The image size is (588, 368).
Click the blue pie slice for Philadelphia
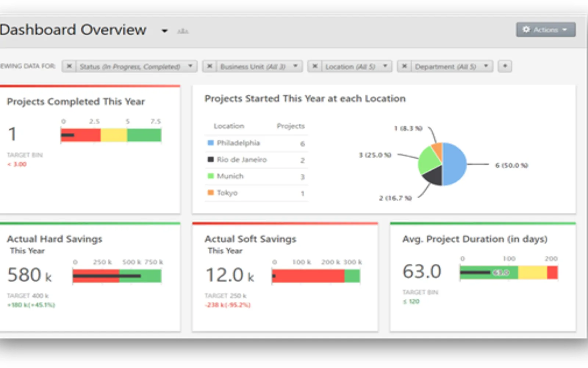[x=455, y=164]
